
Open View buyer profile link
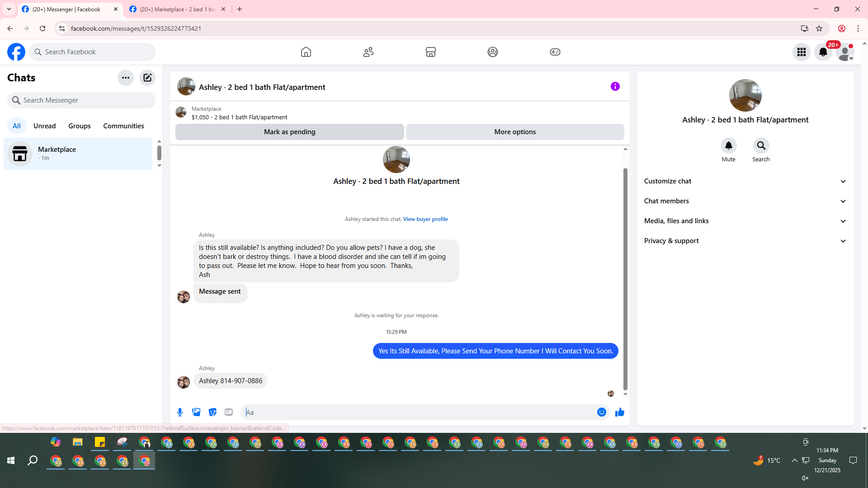[425, 219]
